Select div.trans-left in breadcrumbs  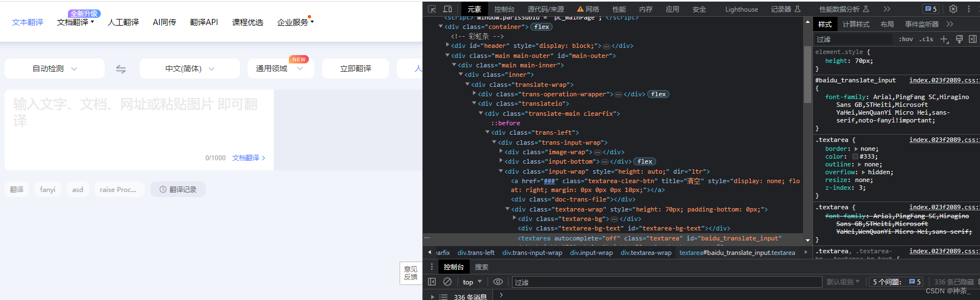(x=476, y=252)
